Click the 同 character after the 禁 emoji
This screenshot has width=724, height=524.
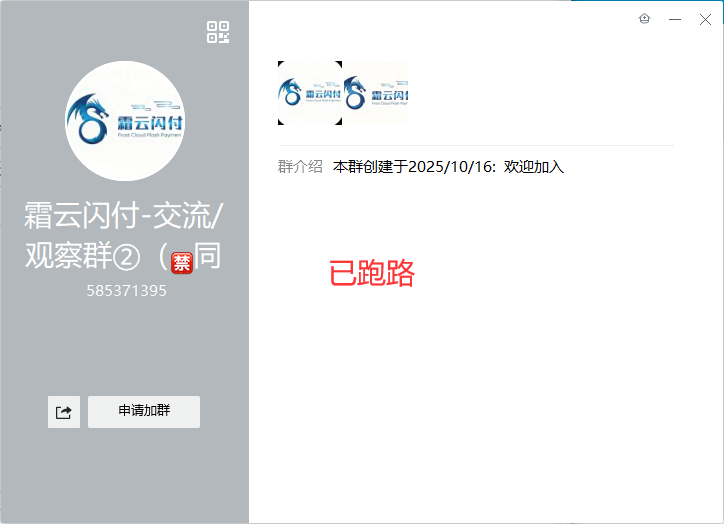pos(208,257)
